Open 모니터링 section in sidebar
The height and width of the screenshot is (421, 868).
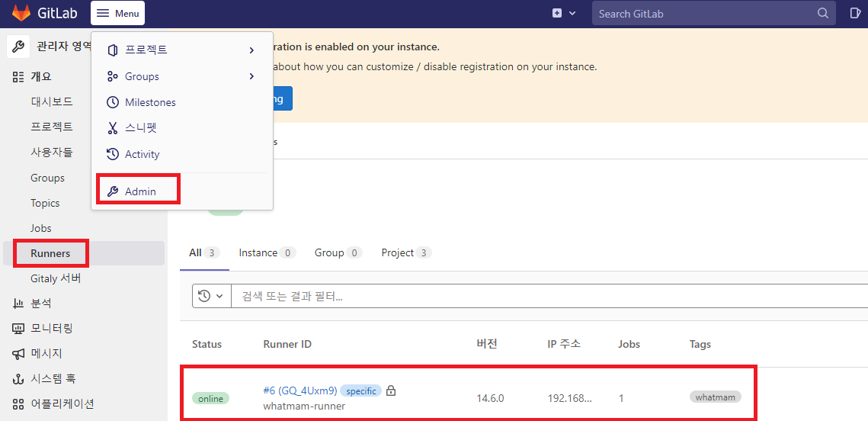click(52, 329)
